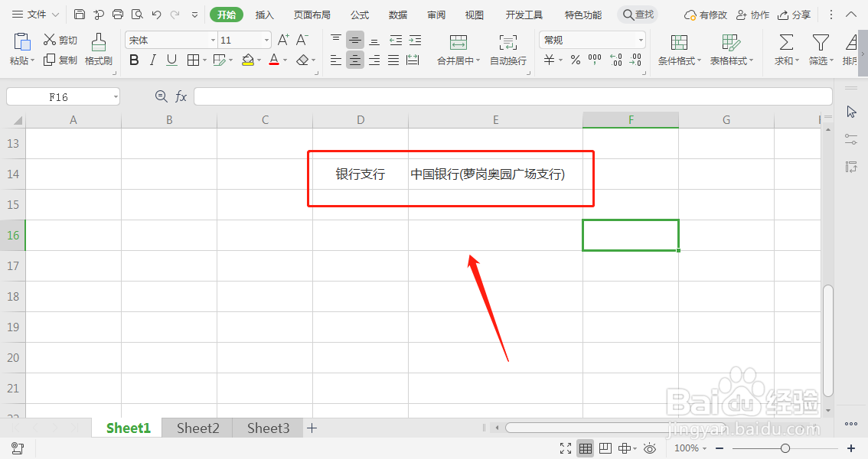Expand 合并居中 merge options

(477, 61)
